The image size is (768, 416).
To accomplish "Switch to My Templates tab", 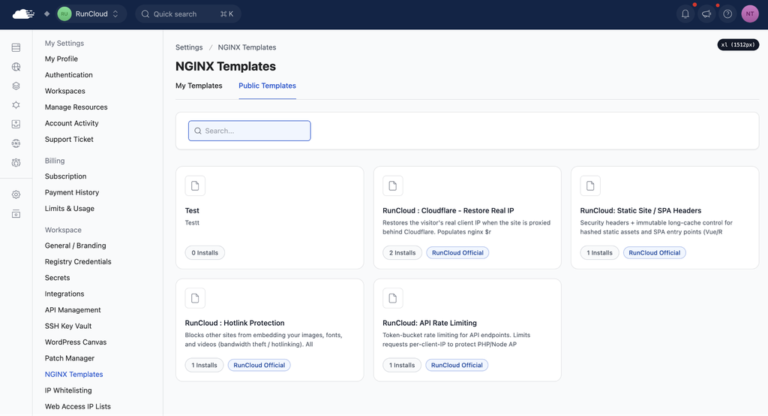I will click(x=199, y=86).
